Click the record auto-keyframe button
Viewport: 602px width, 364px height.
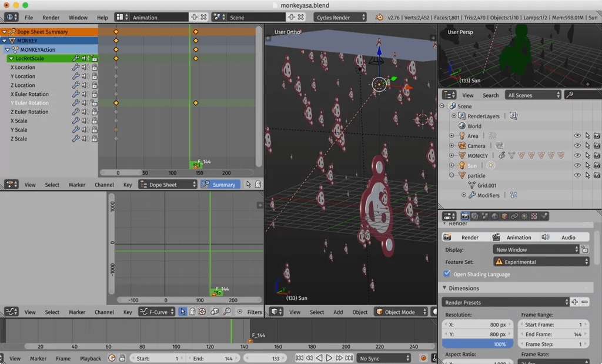click(423, 358)
